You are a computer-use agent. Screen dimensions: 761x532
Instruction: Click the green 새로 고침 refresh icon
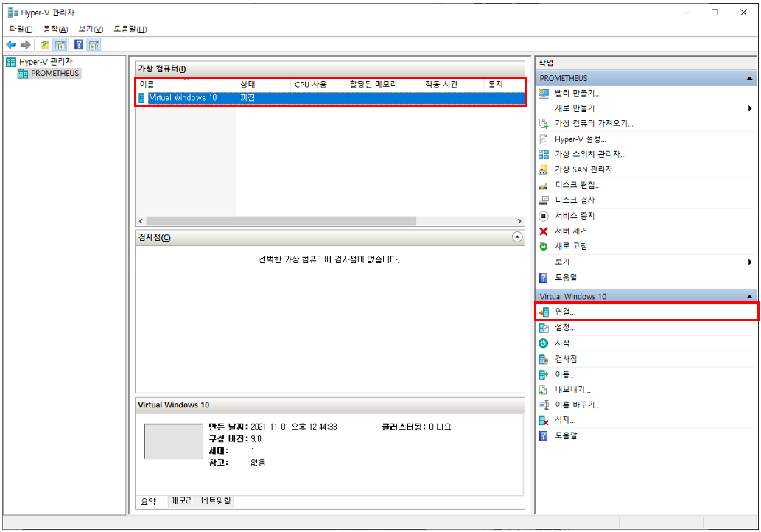pyautogui.click(x=544, y=247)
